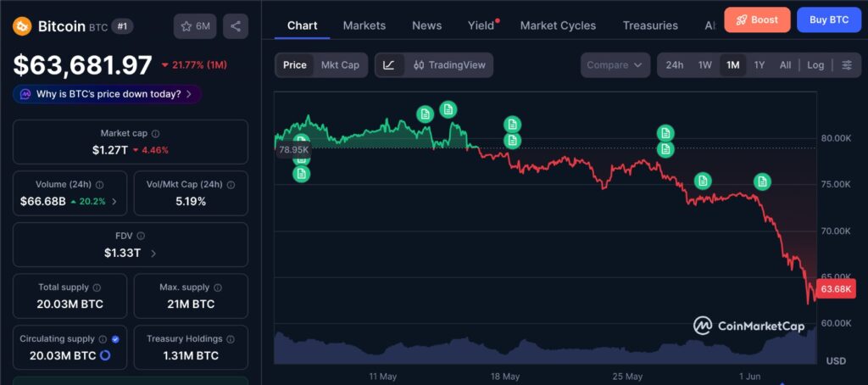868x385 pixels.
Task: Click the Buy BTC button
Action: [829, 20]
